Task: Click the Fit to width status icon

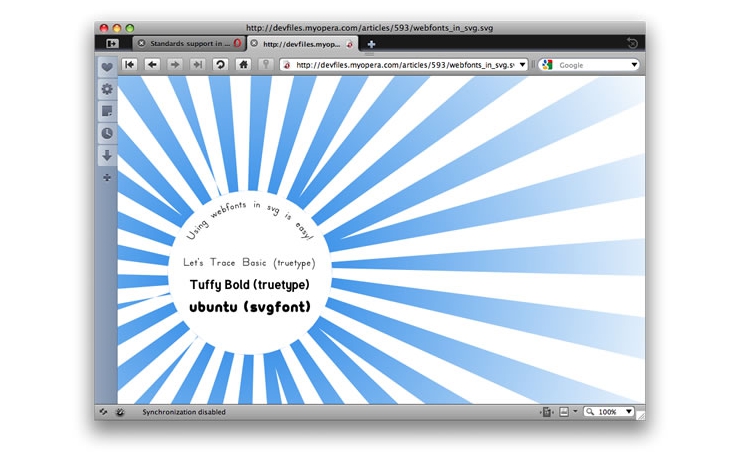Action: pyautogui.click(x=547, y=412)
